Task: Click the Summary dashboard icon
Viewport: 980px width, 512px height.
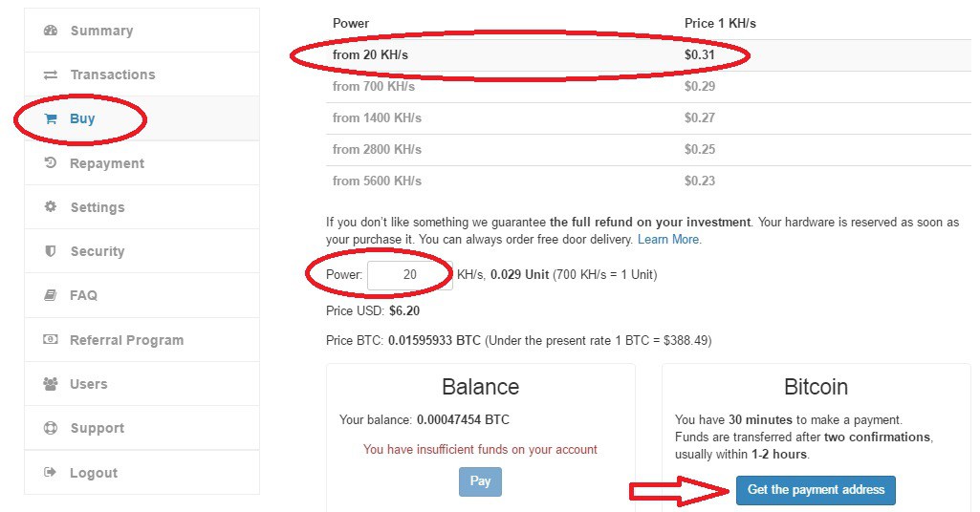Action: coord(51,31)
